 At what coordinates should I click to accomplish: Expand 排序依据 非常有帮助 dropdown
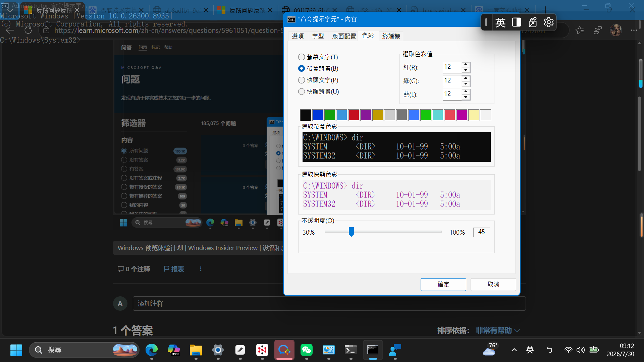[497, 330]
